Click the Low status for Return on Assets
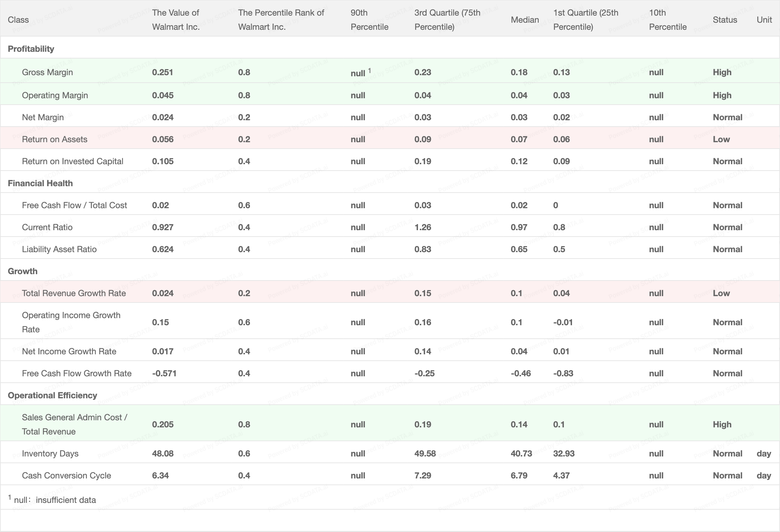The width and height of the screenshot is (780, 532). pyautogui.click(x=721, y=139)
